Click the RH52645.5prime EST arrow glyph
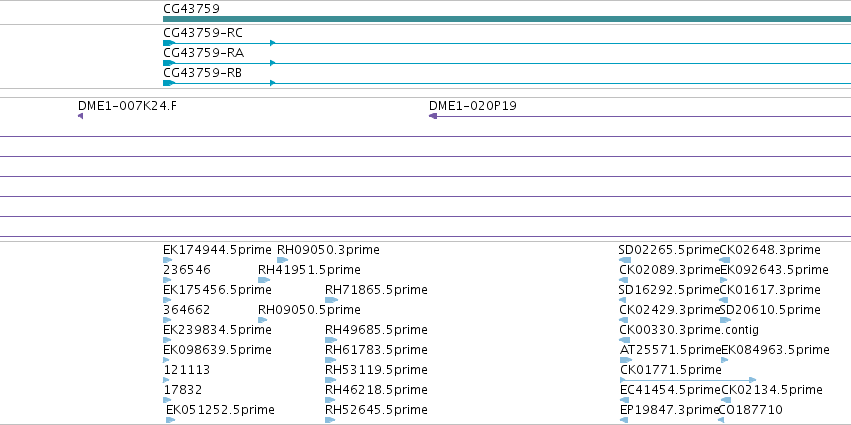 [331, 420]
